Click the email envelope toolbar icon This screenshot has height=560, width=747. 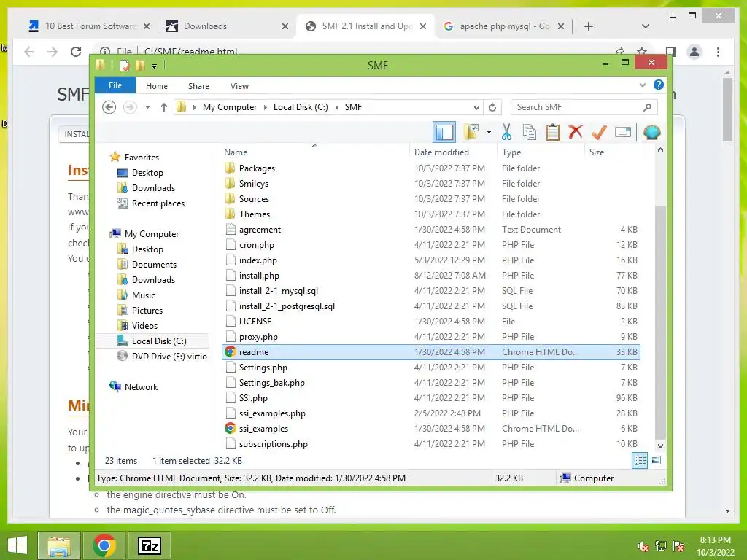[623, 133]
